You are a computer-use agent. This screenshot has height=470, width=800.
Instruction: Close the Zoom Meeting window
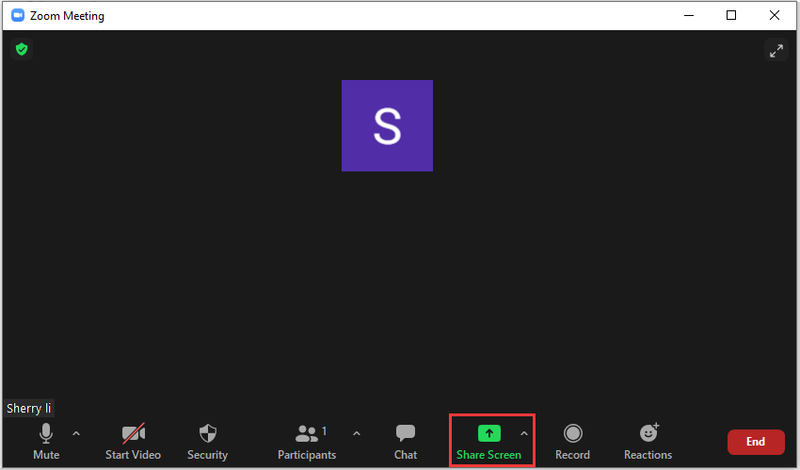(x=774, y=15)
